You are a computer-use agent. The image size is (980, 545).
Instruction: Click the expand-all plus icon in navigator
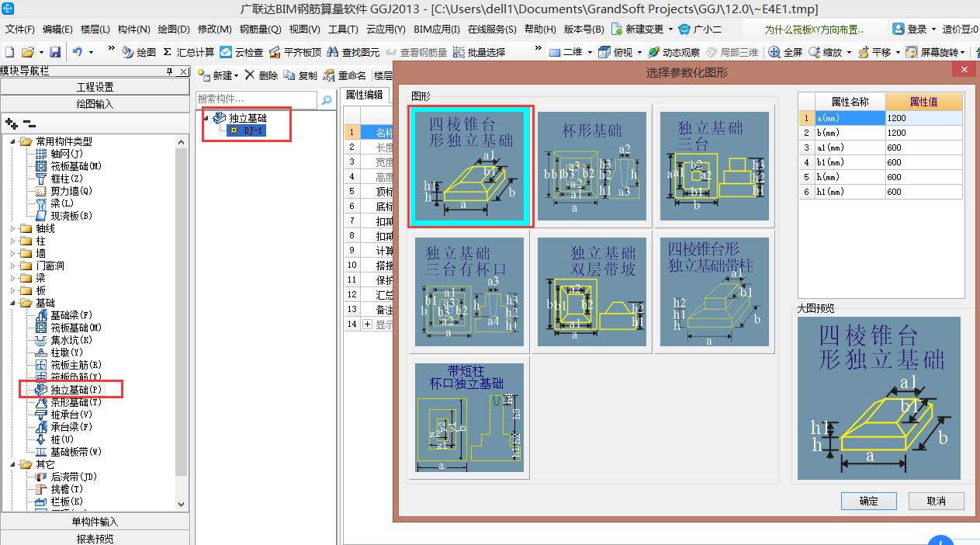tap(12, 123)
